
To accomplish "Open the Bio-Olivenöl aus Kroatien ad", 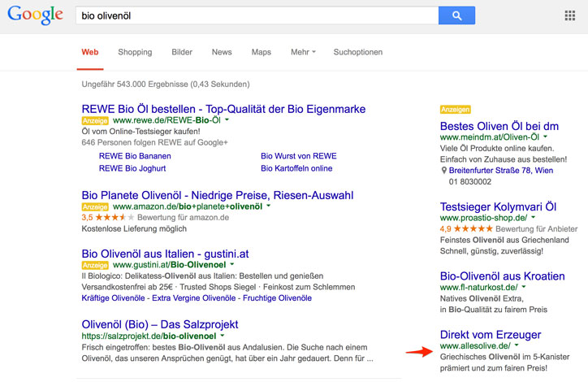I will pyautogui.click(x=503, y=276).
